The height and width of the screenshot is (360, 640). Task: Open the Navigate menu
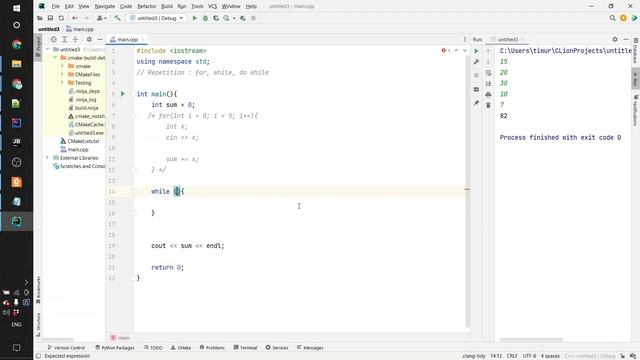[x=105, y=6]
